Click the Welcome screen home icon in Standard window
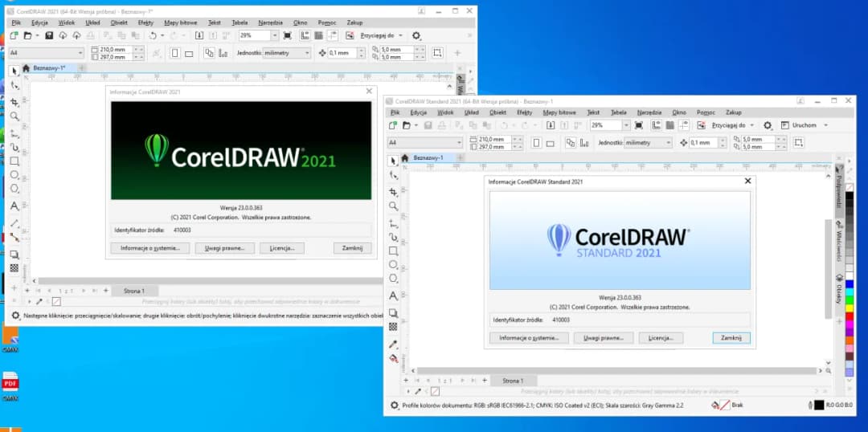The height and width of the screenshot is (432, 868). [x=404, y=157]
